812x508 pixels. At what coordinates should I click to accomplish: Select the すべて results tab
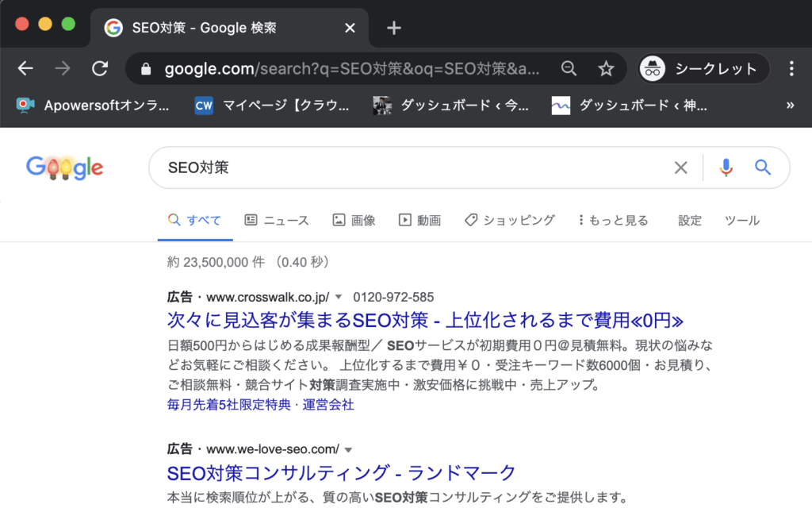pyautogui.click(x=195, y=221)
